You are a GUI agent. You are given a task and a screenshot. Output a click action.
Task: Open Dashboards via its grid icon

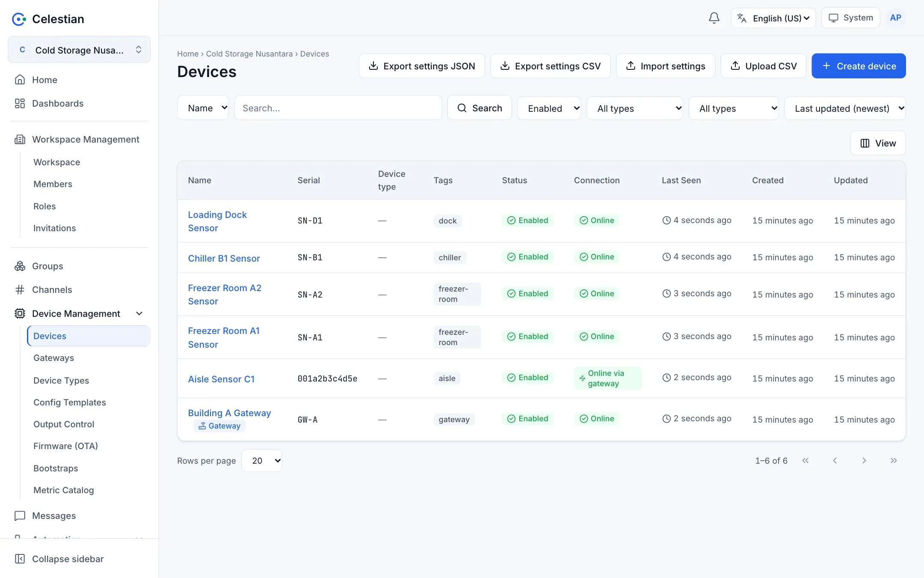pyautogui.click(x=20, y=103)
